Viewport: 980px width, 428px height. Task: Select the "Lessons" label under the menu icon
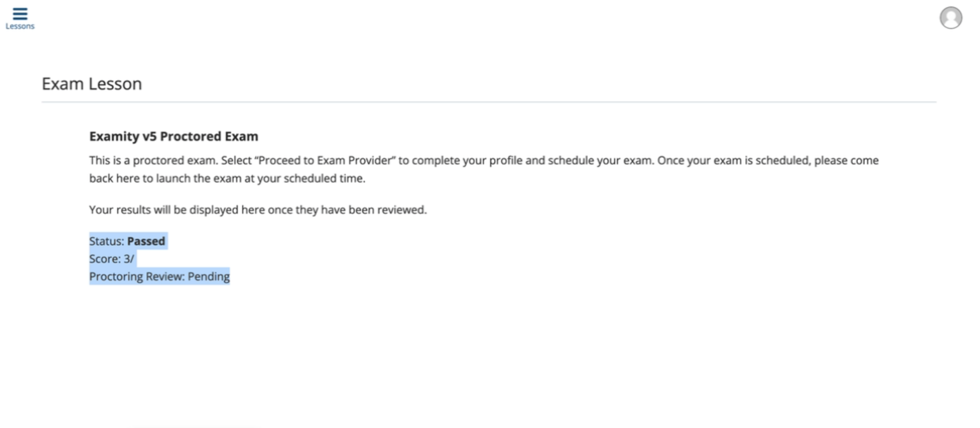pos(20,26)
